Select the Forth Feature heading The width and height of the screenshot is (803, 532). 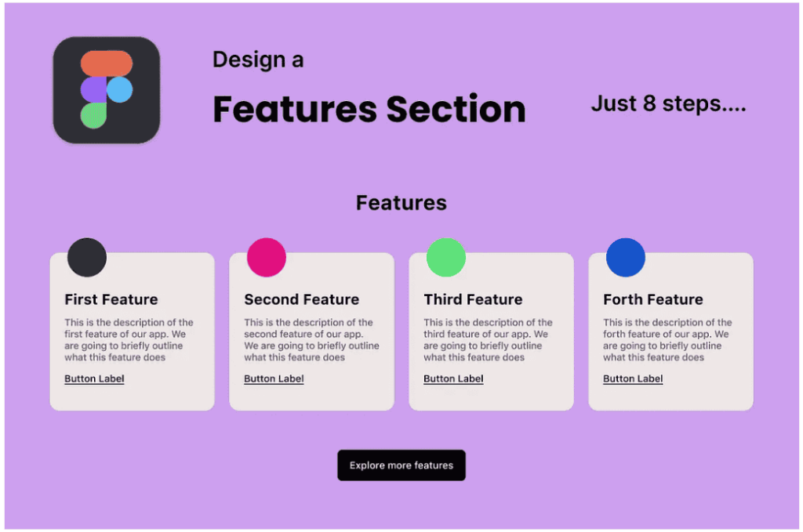click(653, 299)
